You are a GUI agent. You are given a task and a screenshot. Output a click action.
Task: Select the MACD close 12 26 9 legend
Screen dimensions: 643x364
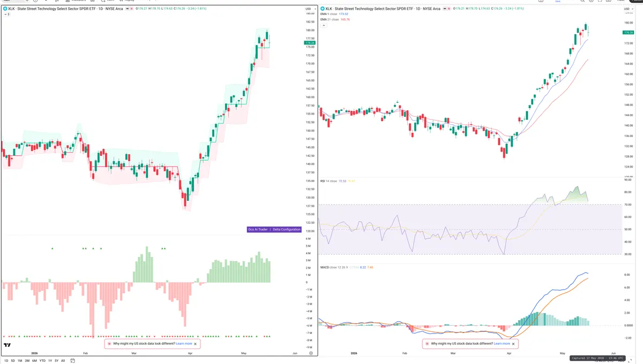coord(346,267)
